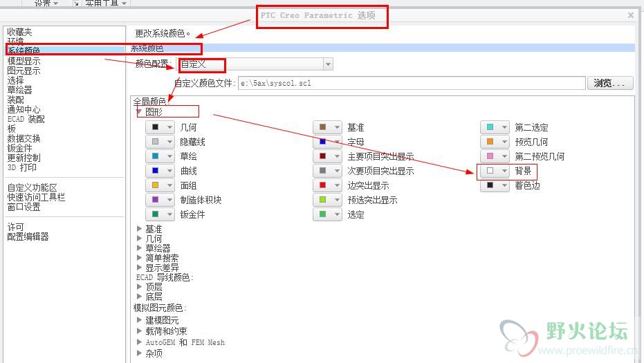
Task: Open the 颜色配置 dropdown set to 自定义
Action: coord(255,64)
